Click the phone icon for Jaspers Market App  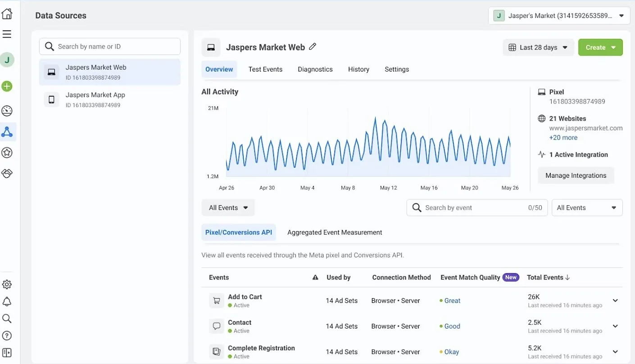coord(51,99)
